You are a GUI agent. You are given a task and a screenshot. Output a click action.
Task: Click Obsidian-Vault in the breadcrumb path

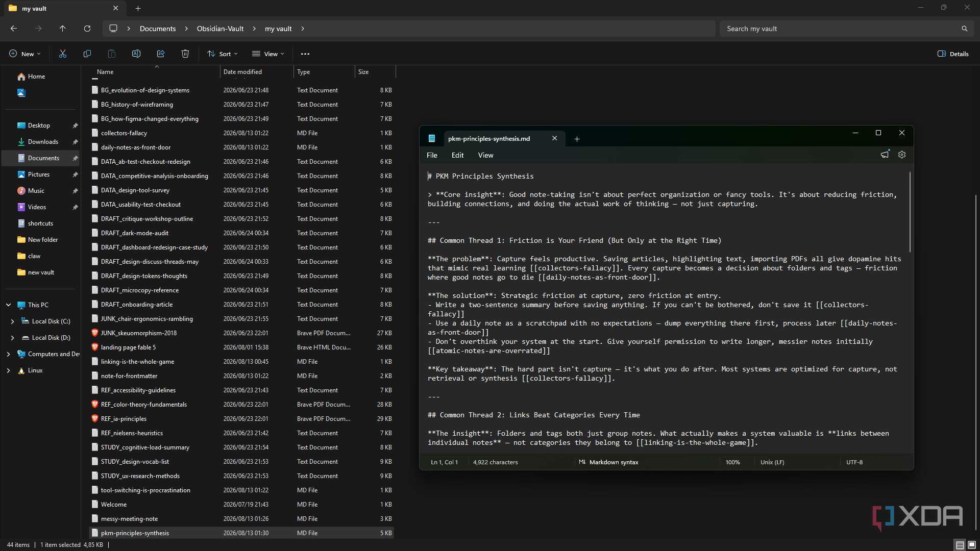pyautogui.click(x=220, y=29)
